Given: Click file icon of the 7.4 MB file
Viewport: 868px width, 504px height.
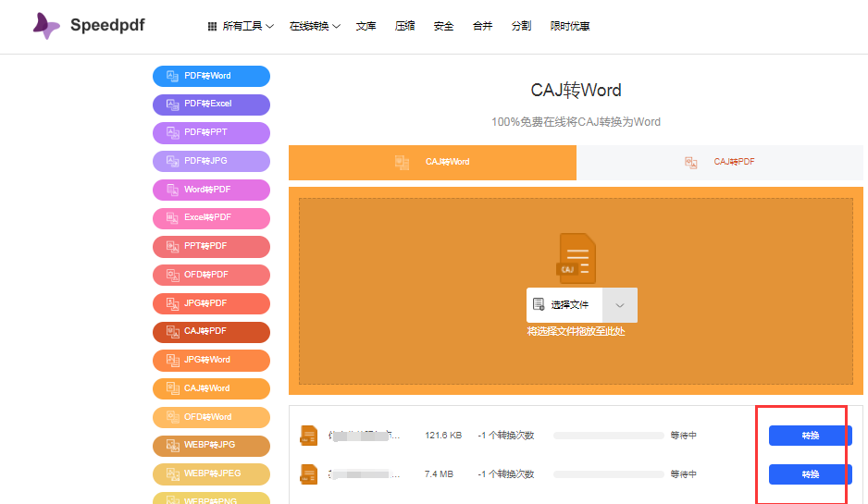Looking at the screenshot, I should tap(308, 474).
